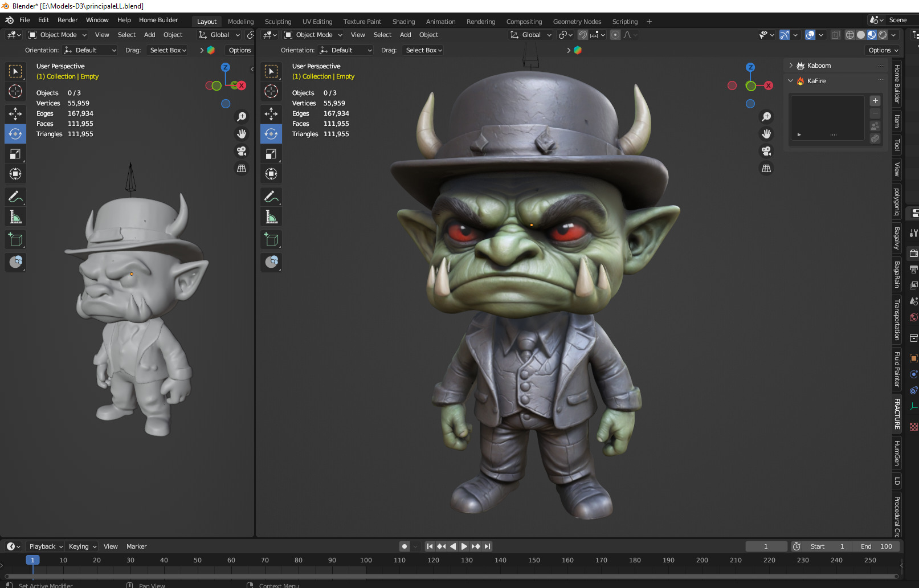The width and height of the screenshot is (919, 588).
Task: Click the pan hand icon in right viewport
Action: coord(766,134)
